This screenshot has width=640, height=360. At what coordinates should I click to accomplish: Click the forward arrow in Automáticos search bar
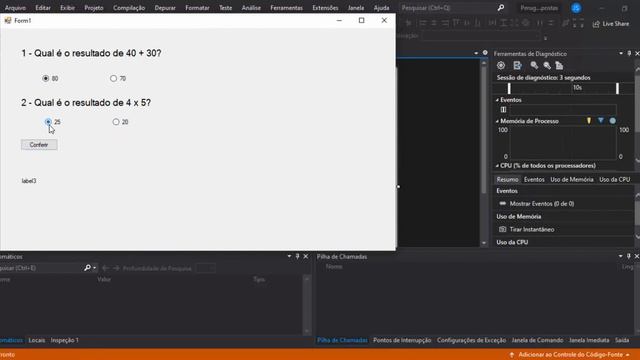pyautogui.click(x=116, y=268)
